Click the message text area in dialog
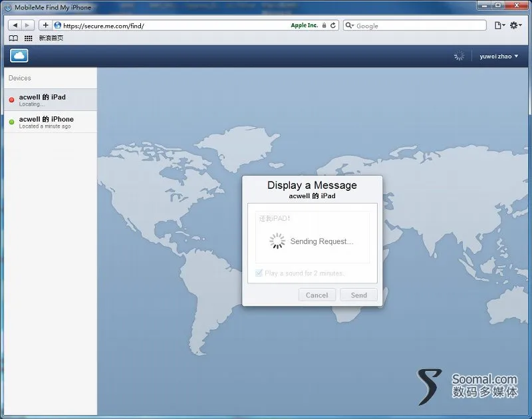 coord(312,237)
